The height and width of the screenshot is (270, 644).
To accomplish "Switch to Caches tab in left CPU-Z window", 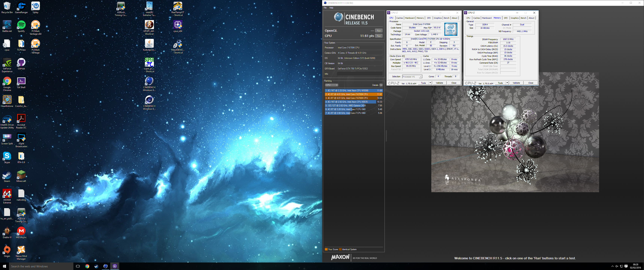I will pyautogui.click(x=400, y=18).
